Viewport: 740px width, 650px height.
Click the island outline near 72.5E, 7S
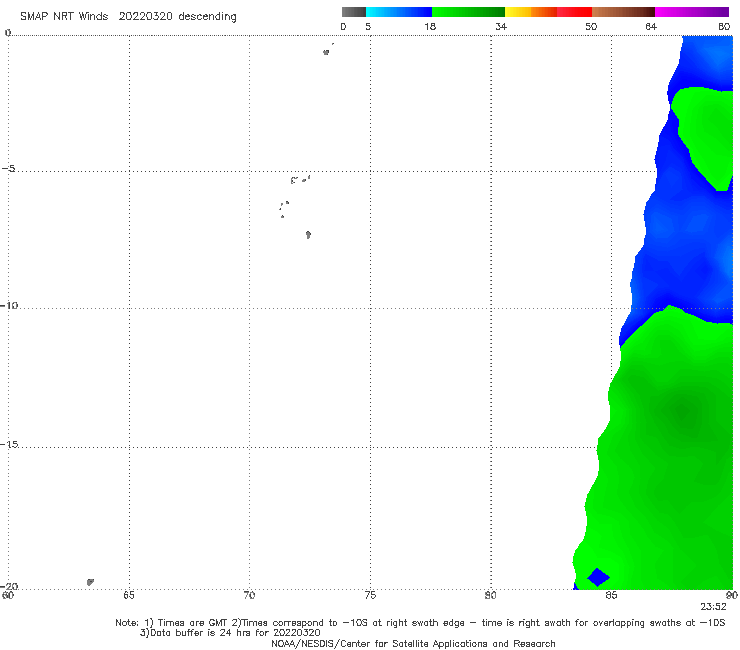tap(308, 235)
